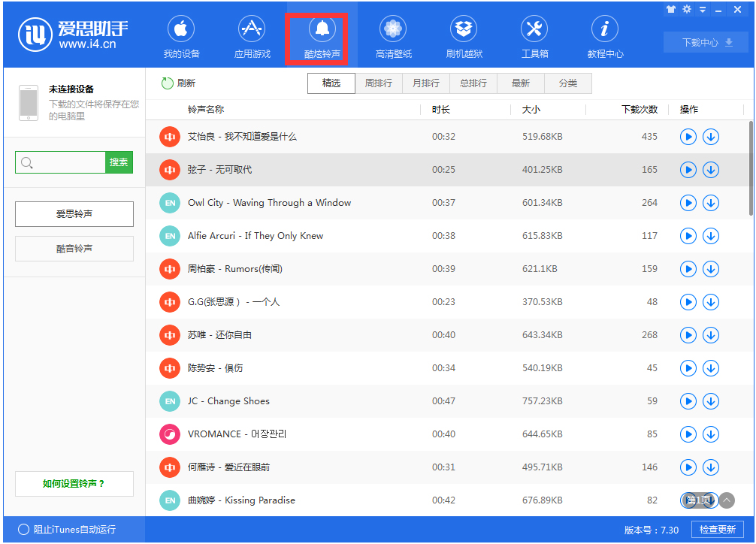This screenshot has height=544, width=756.
Task: Collapse the window using the titlebar arrow
Action: tap(704, 9)
